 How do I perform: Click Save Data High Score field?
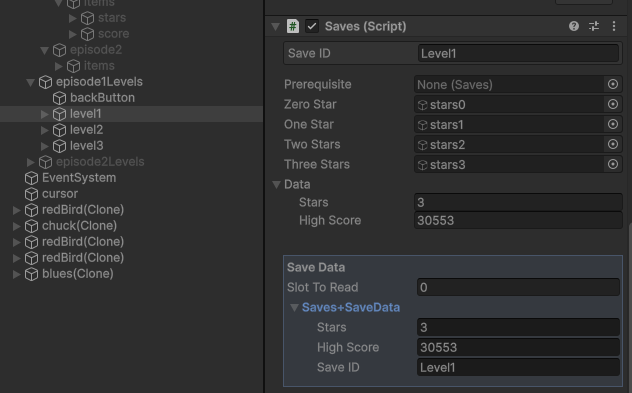click(518, 347)
